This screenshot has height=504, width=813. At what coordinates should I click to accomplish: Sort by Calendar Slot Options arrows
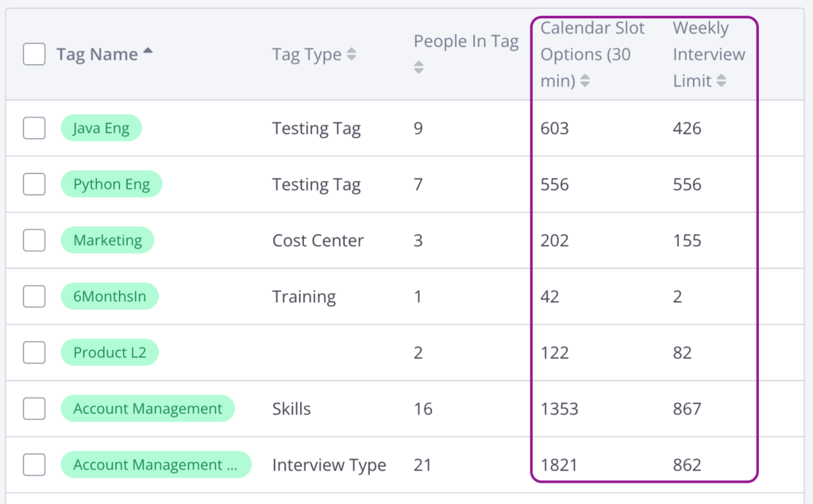585,80
